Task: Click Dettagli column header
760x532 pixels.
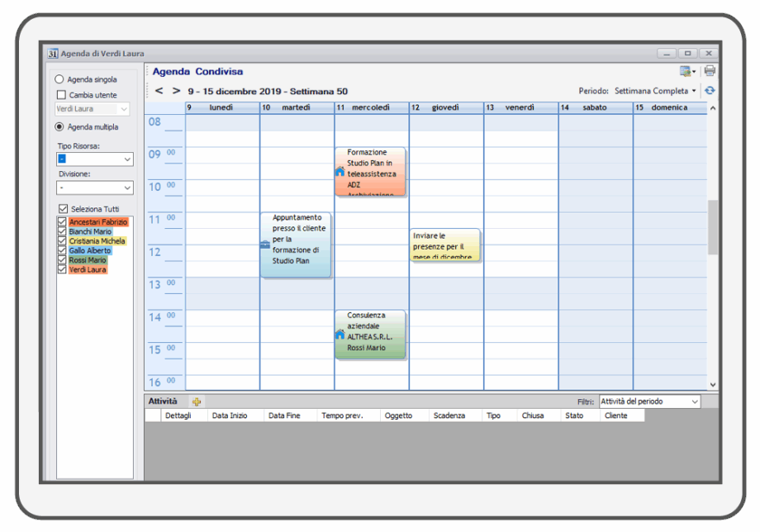Action: [x=184, y=416]
